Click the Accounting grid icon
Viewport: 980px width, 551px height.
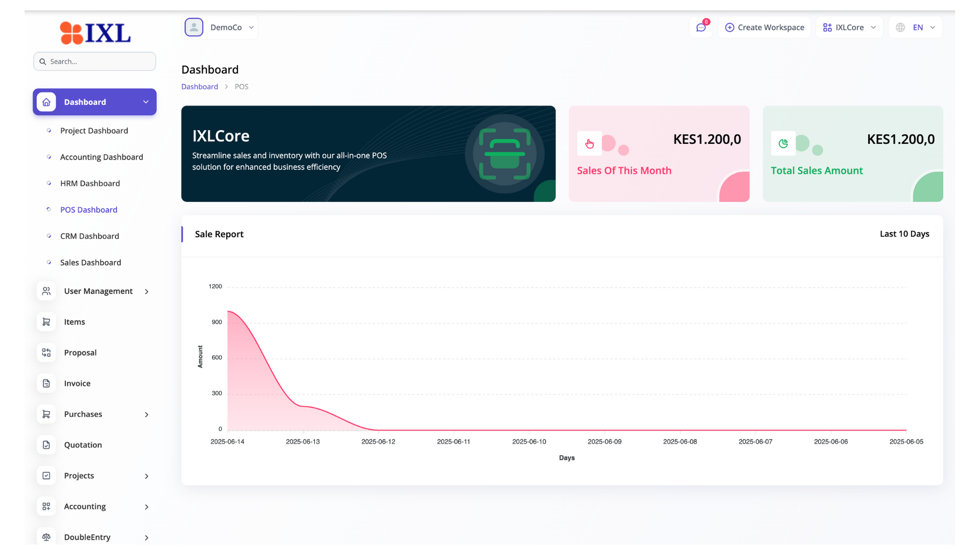click(x=46, y=506)
